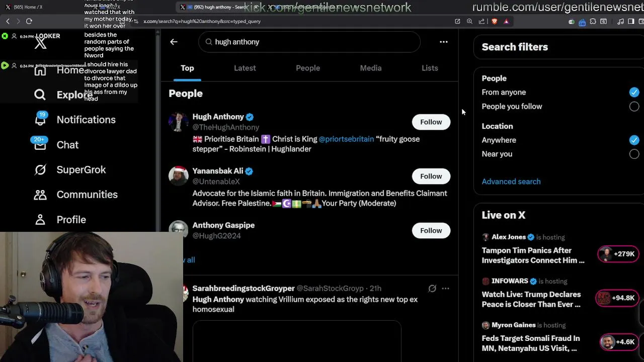Switch to the People tab
This screenshot has height=362, width=644.
(x=307, y=68)
